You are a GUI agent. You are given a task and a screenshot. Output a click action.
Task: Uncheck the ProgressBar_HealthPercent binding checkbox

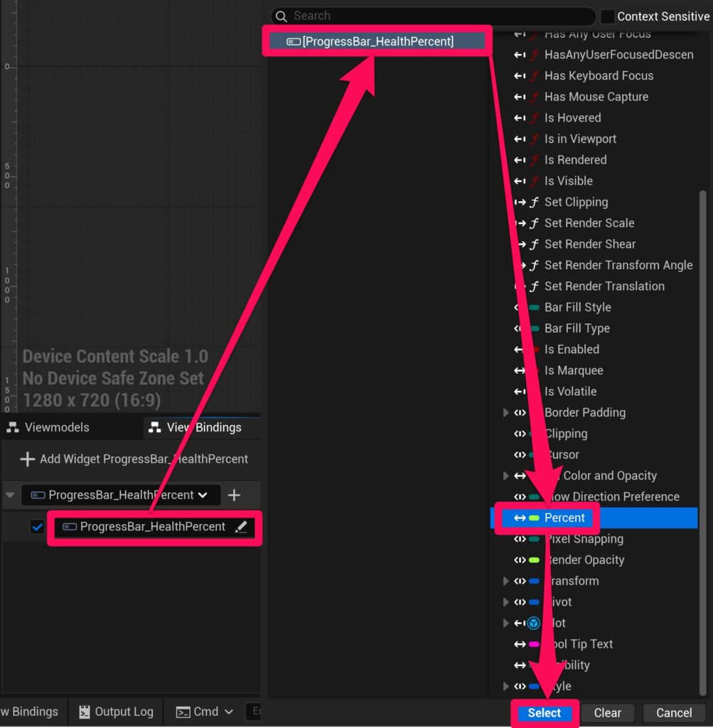[x=38, y=527]
